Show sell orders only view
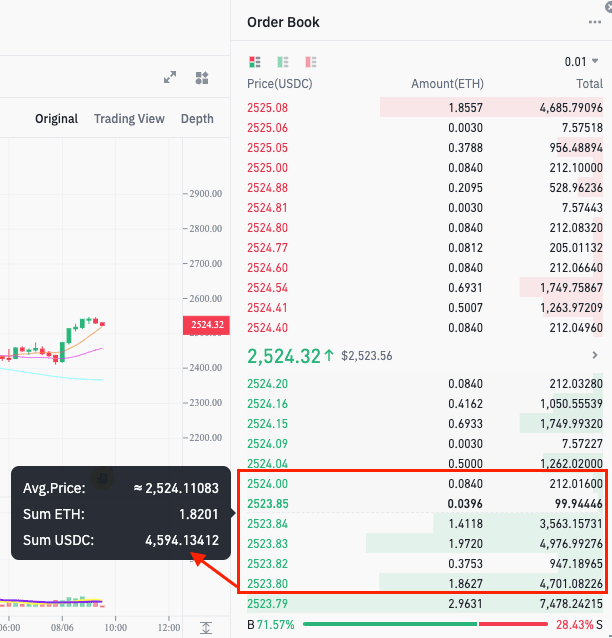The image size is (612, 638). (310, 62)
